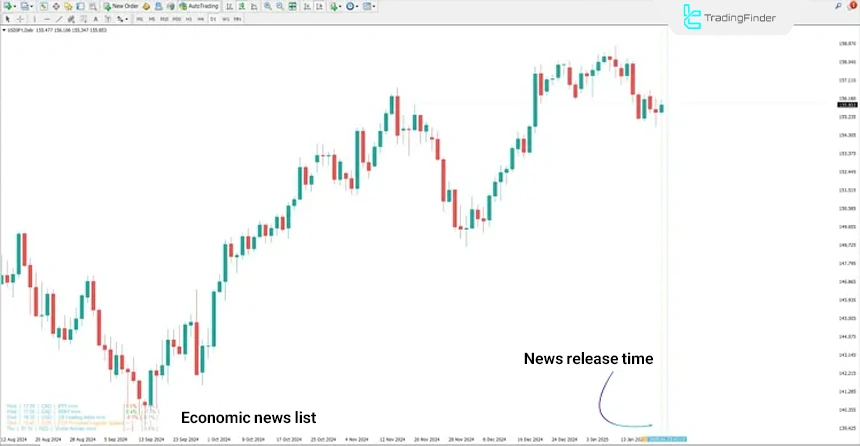The image size is (860, 446).
Task: Open the Indicators list icon
Action: (333, 7)
